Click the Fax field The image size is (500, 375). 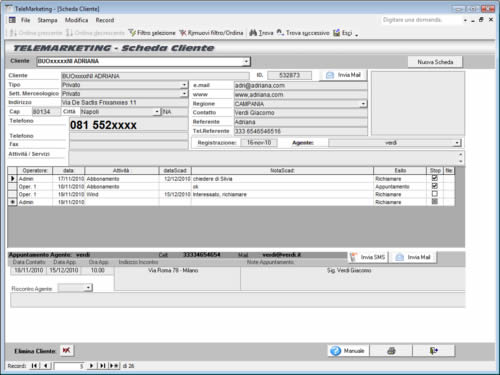point(129,145)
